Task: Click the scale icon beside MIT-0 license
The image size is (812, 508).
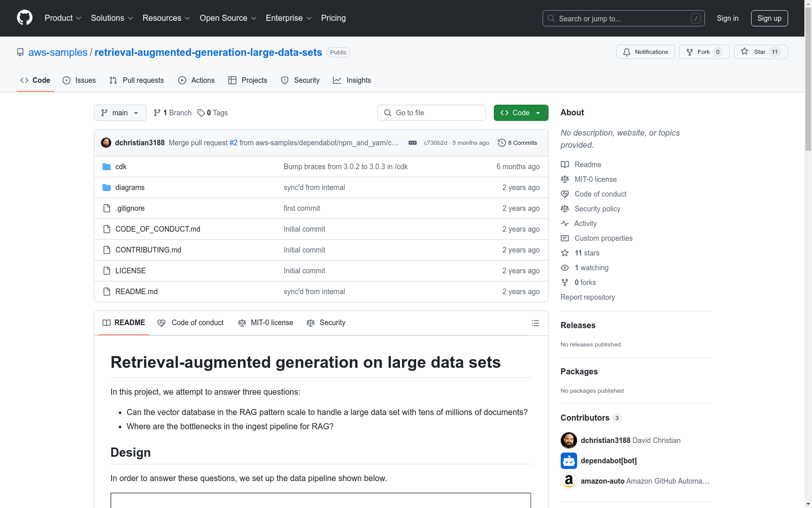Action: [565, 179]
